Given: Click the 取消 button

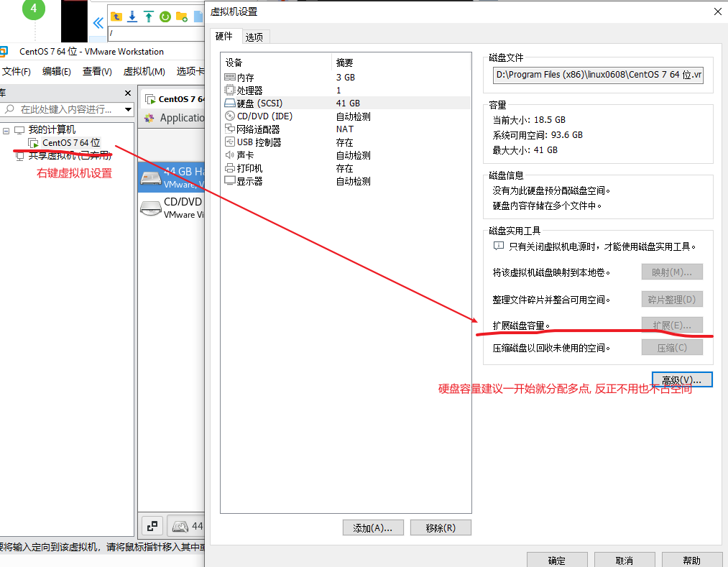Looking at the screenshot, I should pos(625,560).
